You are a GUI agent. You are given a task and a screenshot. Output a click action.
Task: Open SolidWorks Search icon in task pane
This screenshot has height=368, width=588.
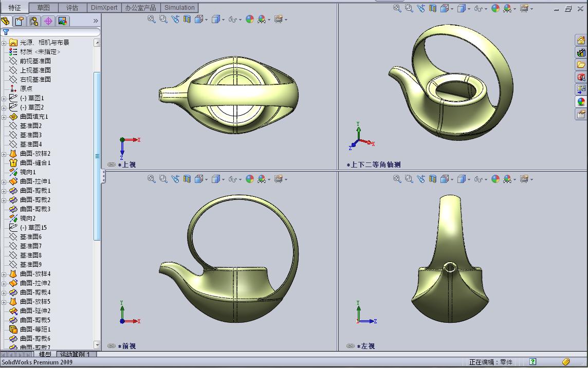pyautogui.click(x=581, y=77)
